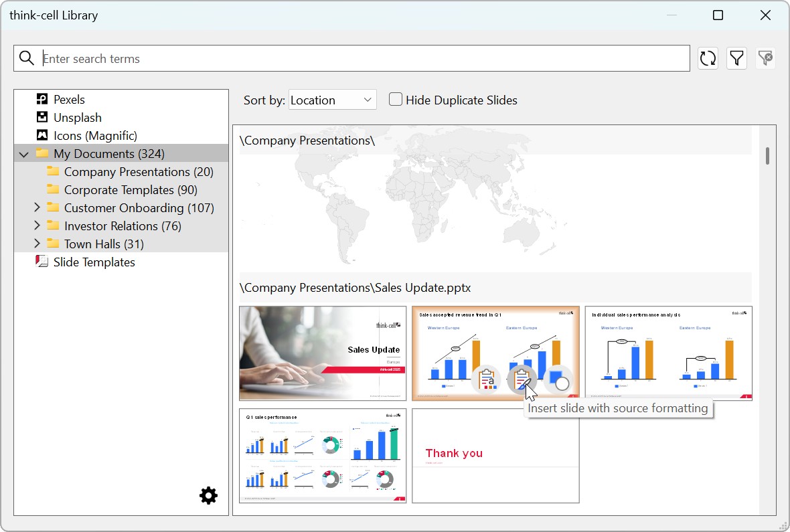
Task: Open the filter funnel icon
Action: click(736, 58)
